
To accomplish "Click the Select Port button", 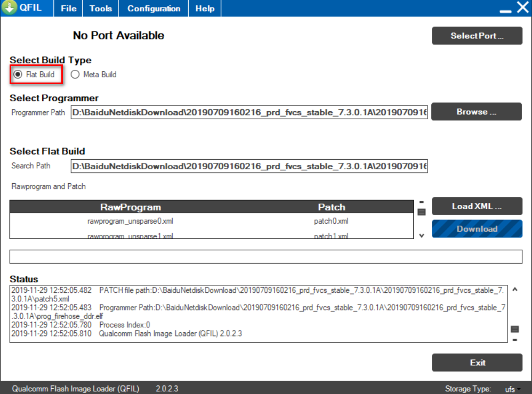I will [x=477, y=36].
